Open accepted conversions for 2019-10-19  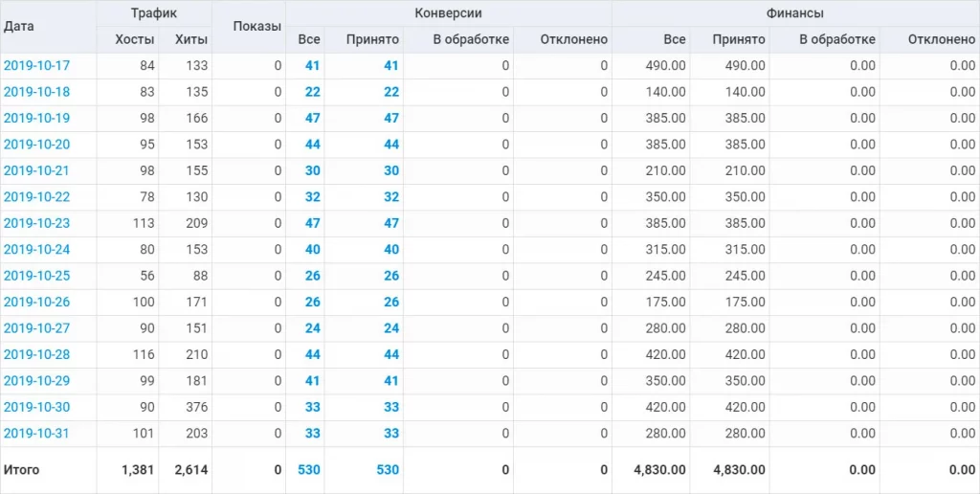(x=390, y=119)
